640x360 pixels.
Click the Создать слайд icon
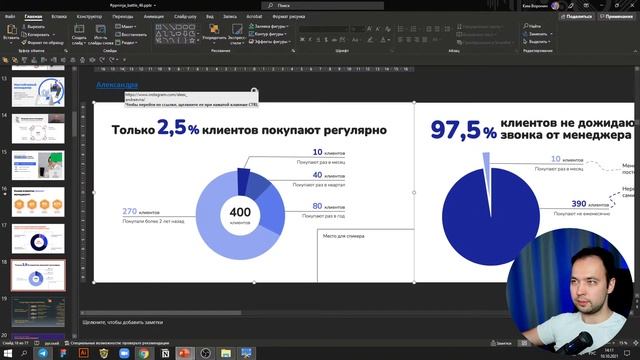[x=79, y=29]
